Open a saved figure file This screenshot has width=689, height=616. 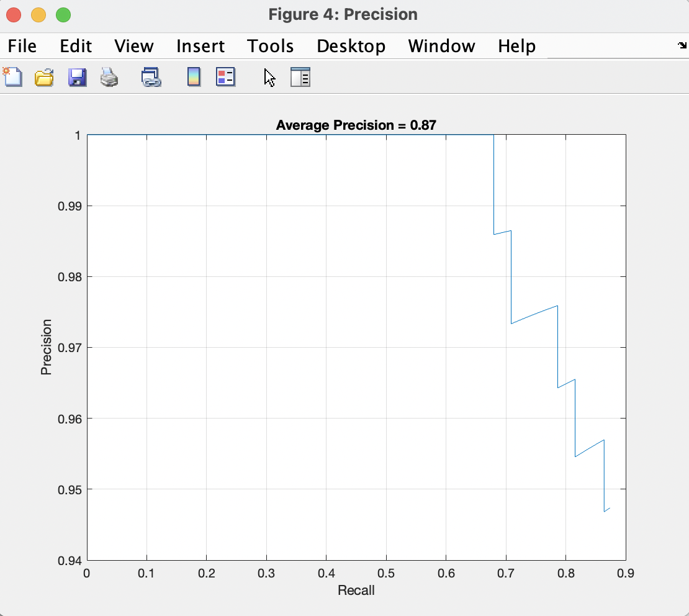point(43,77)
